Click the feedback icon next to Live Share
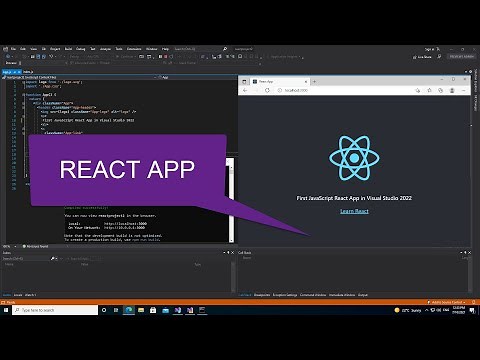Screen dimensions: 480x360 (x=439, y=57)
